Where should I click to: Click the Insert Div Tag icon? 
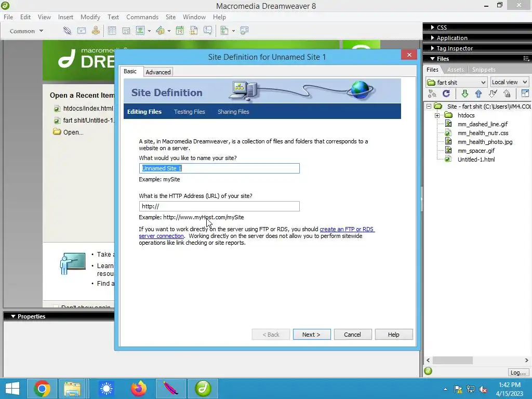pos(126,31)
